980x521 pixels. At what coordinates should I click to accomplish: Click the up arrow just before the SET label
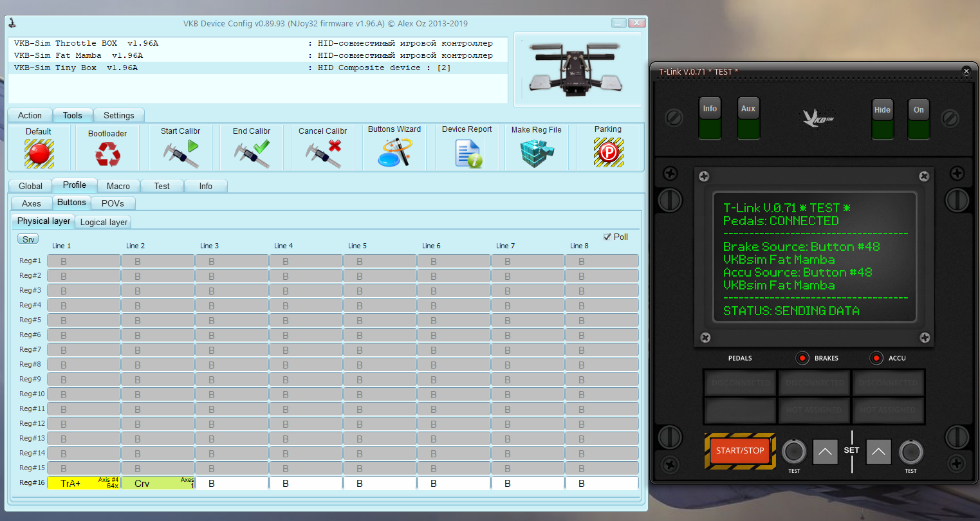(x=825, y=452)
